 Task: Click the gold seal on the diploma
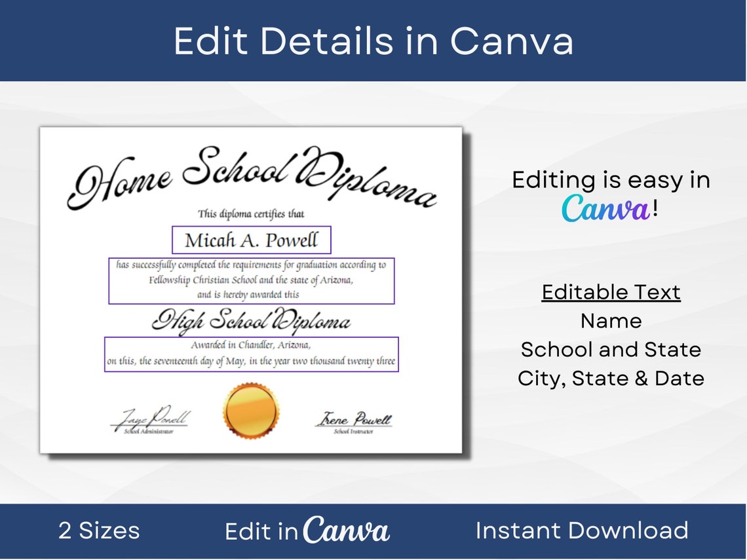tap(251, 411)
